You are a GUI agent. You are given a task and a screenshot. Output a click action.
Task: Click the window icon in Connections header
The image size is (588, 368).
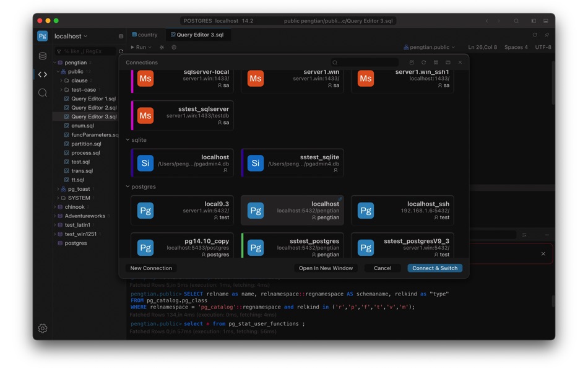[x=447, y=63]
